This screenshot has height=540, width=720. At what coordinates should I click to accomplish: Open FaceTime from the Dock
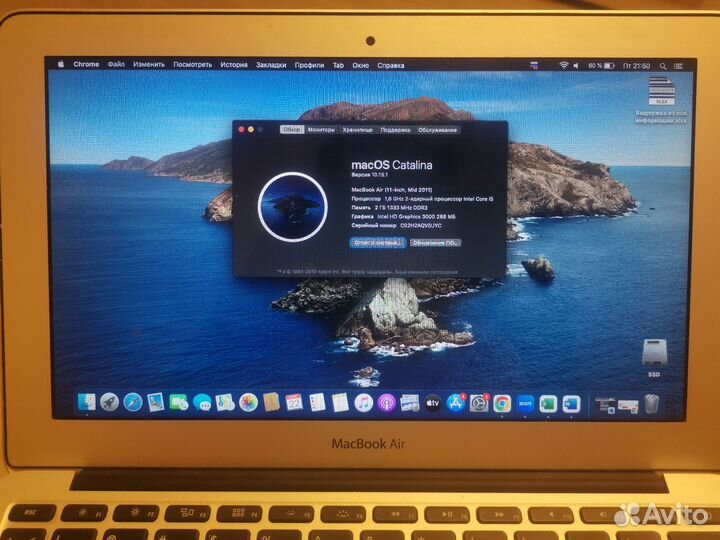pyautogui.click(x=179, y=403)
